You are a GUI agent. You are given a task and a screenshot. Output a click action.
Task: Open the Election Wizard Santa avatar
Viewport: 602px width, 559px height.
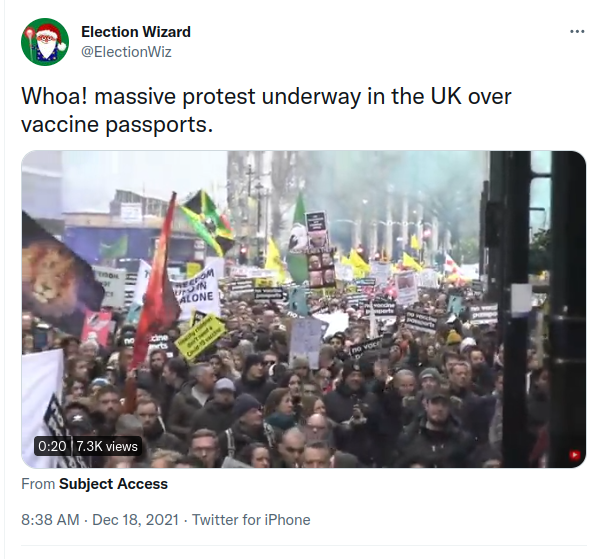45,42
